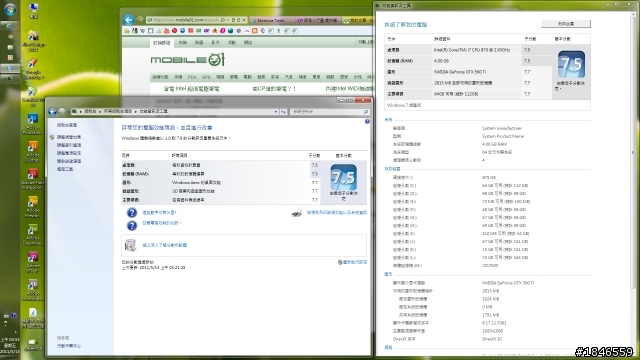Go back in the mobile01 browser window
Viewport: 640px width, 360px height.
[x=129, y=20]
